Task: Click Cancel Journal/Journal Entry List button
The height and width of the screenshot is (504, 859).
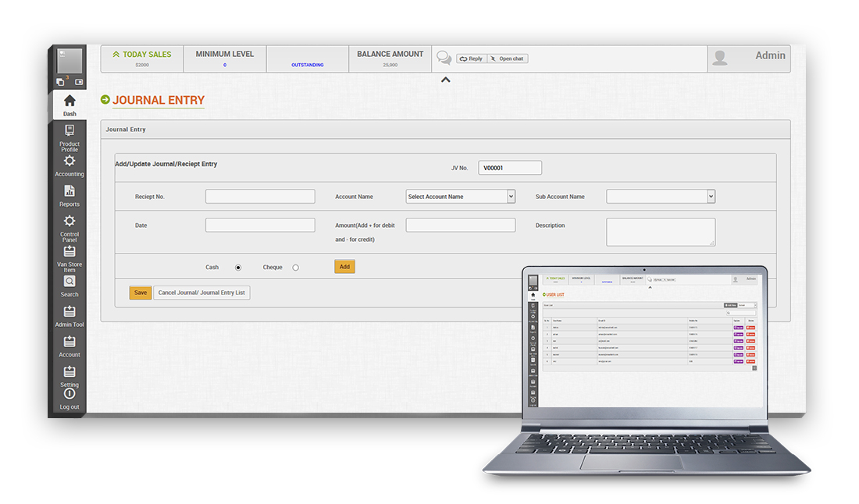Action: tap(201, 293)
